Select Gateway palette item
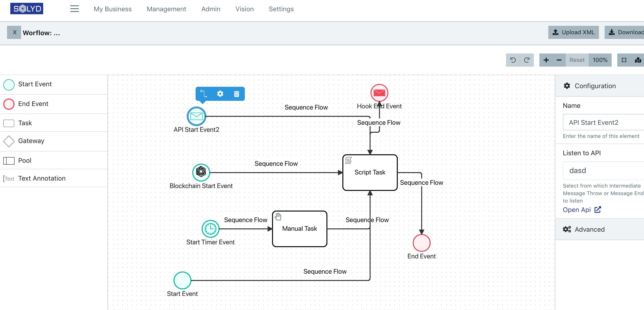Screen dimensions: 644x310 (54, 141)
